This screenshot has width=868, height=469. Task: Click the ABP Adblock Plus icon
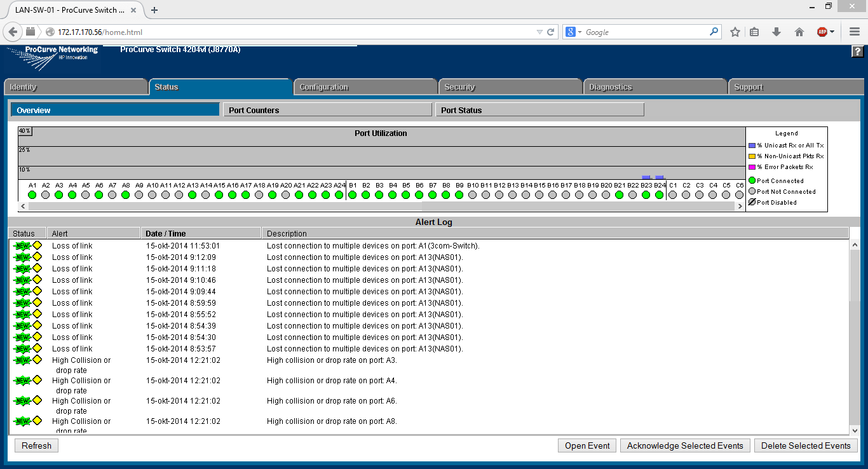(x=822, y=32)
